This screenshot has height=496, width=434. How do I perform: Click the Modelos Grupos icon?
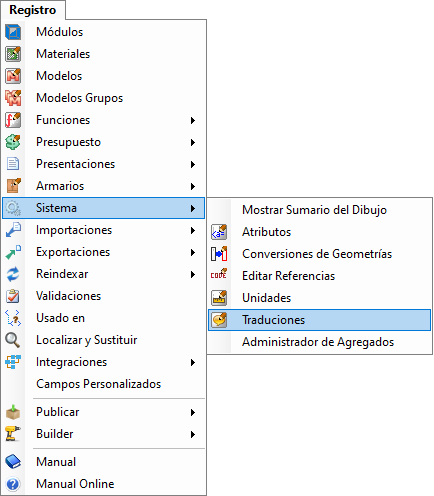[x=13, y=98]
